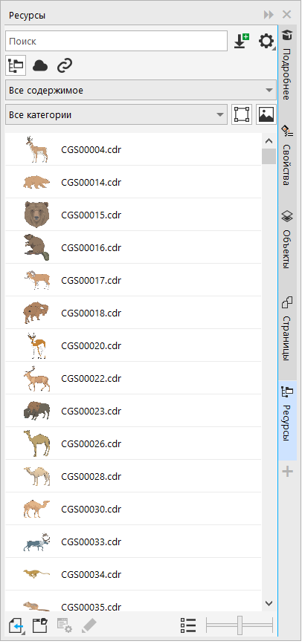Select the CGS00015.cdr bear head item
The width and height of the screenshot is (302, 644).
(x=133, y=215)
